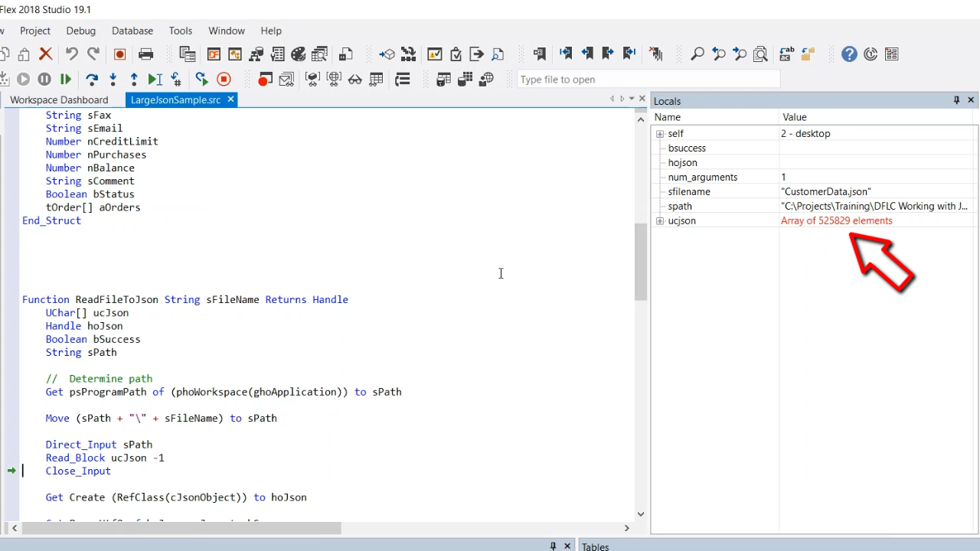The image size is (980, 551).
Task: Switch to the Workspace Dashboard tab
Action: pos(59,99)
